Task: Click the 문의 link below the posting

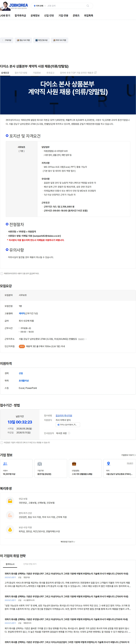Action: pos(31,274)
